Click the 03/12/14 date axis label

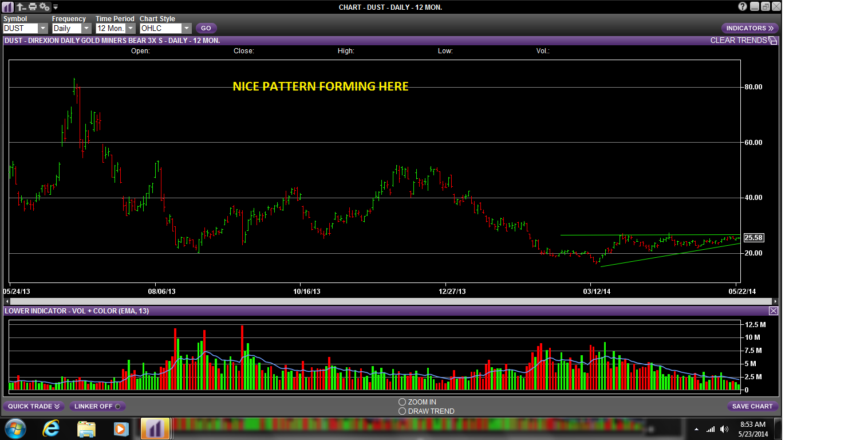597,292
